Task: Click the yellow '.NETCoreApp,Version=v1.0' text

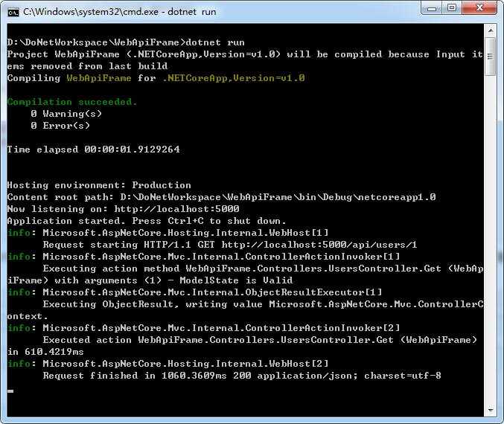Action: pyautogui.click(x=234, y=78)
